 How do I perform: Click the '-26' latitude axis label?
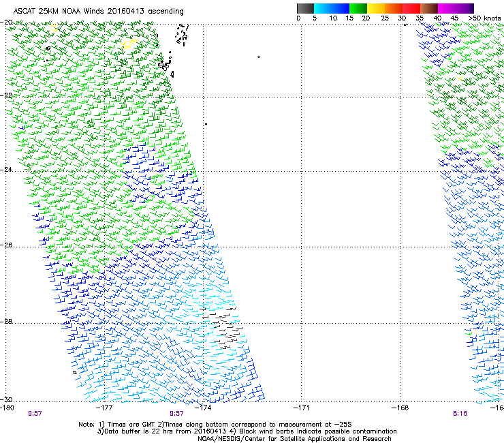tap(6, 245)
